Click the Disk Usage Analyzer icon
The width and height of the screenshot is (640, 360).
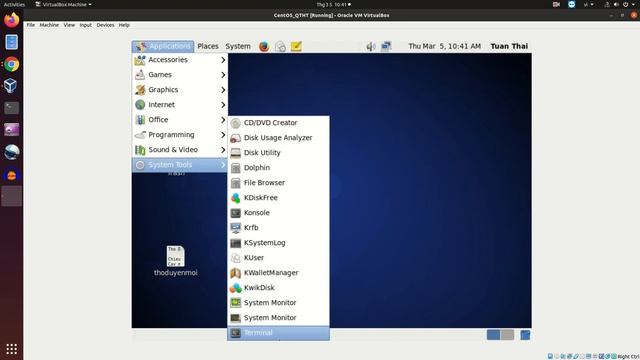[236, 138]
